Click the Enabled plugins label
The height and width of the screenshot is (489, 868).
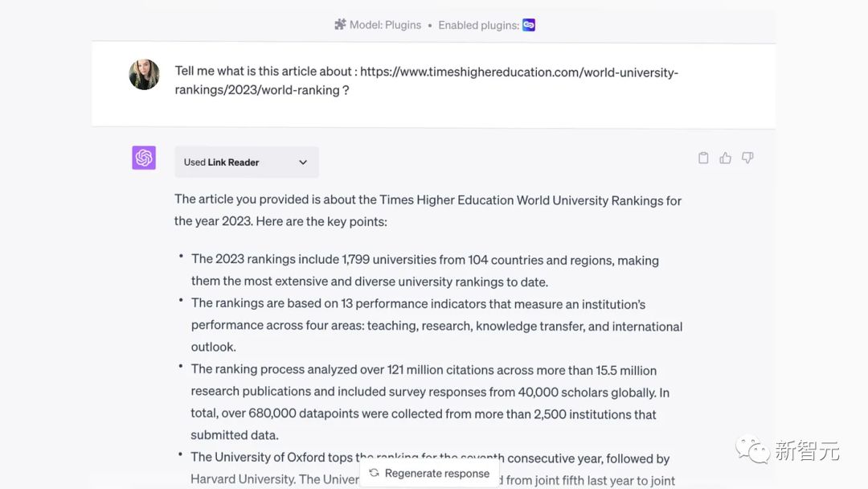478,25
